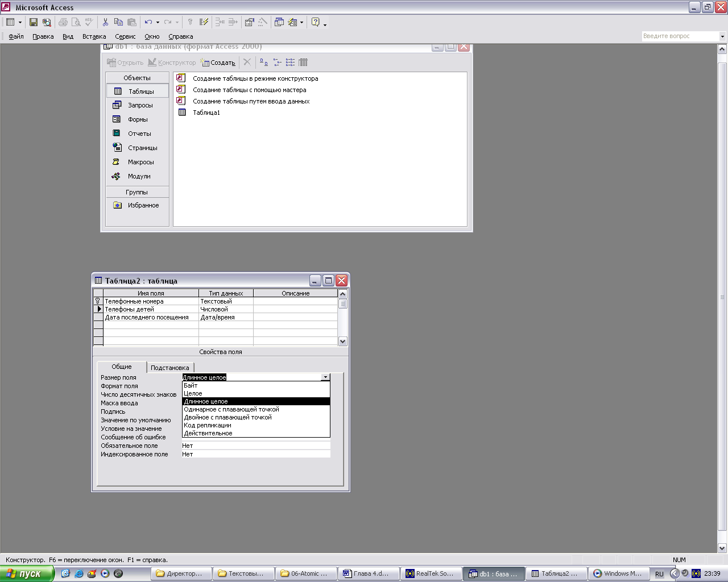The width and height of the screenshot is (728, 582).
Task: Click the 'Введите вопрос' help input box
Action: (x=680, y=36)
